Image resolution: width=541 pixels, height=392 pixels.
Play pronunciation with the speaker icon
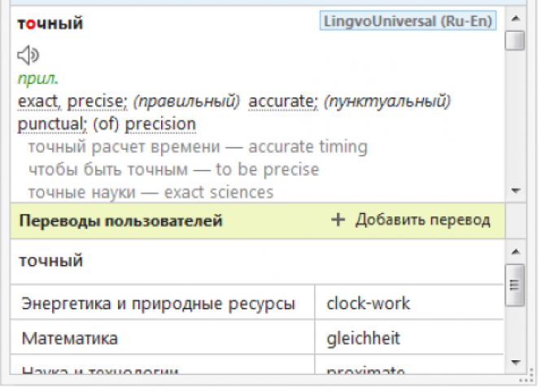[x=28, y=54]
